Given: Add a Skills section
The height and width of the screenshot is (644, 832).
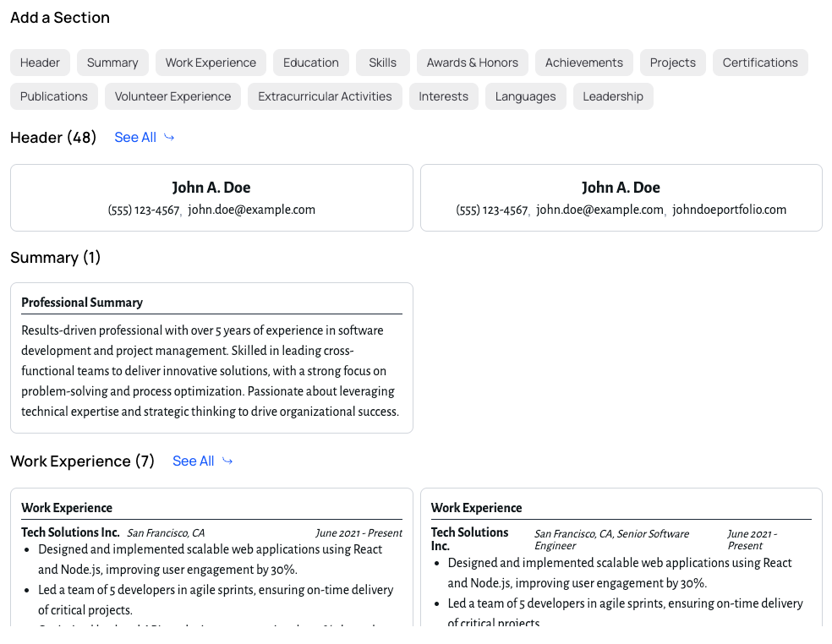Looking at the screenshot, I should point(382,62).
